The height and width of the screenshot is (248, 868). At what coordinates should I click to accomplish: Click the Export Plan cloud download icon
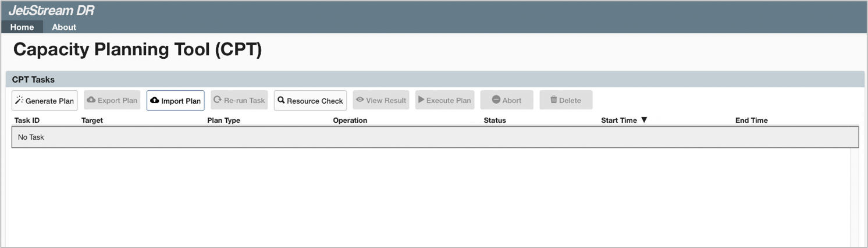91,100
